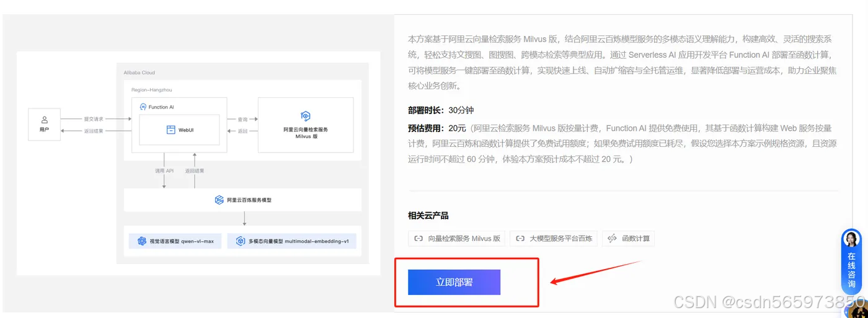
Task: Click the Milvus hexagon icon in diagram
Action: (x=305, y=117)
